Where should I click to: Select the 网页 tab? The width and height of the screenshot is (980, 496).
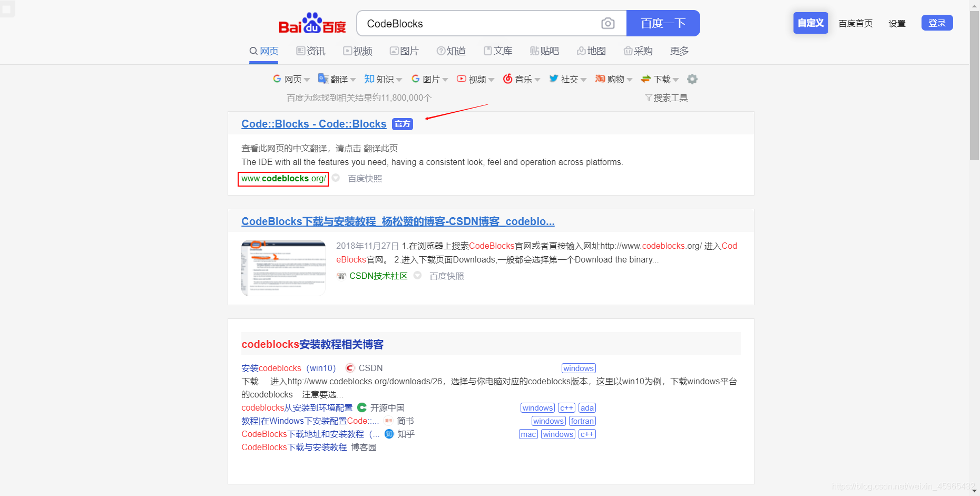pyautogui.click(x=264, y=51)
